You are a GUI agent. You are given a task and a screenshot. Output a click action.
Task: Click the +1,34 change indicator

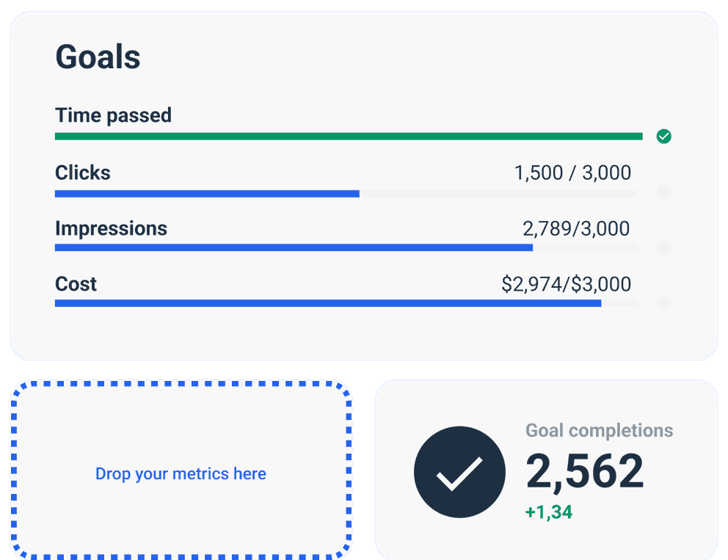click(x=549, y=512)
